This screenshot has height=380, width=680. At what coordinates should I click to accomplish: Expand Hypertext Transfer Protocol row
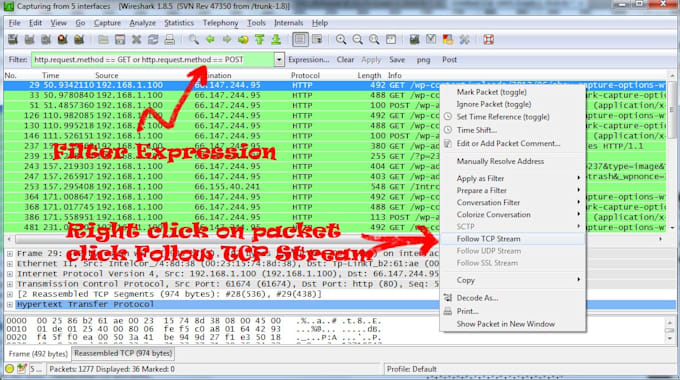[10, 305]
